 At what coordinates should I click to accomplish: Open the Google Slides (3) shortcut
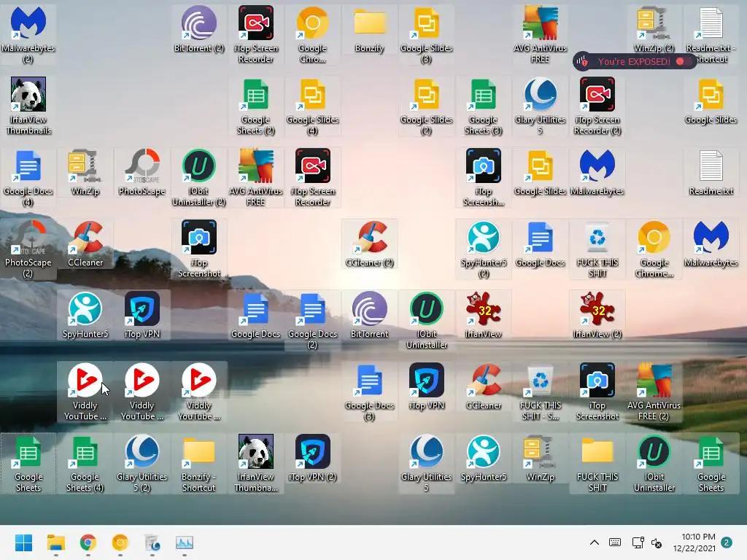coord(426,34)
